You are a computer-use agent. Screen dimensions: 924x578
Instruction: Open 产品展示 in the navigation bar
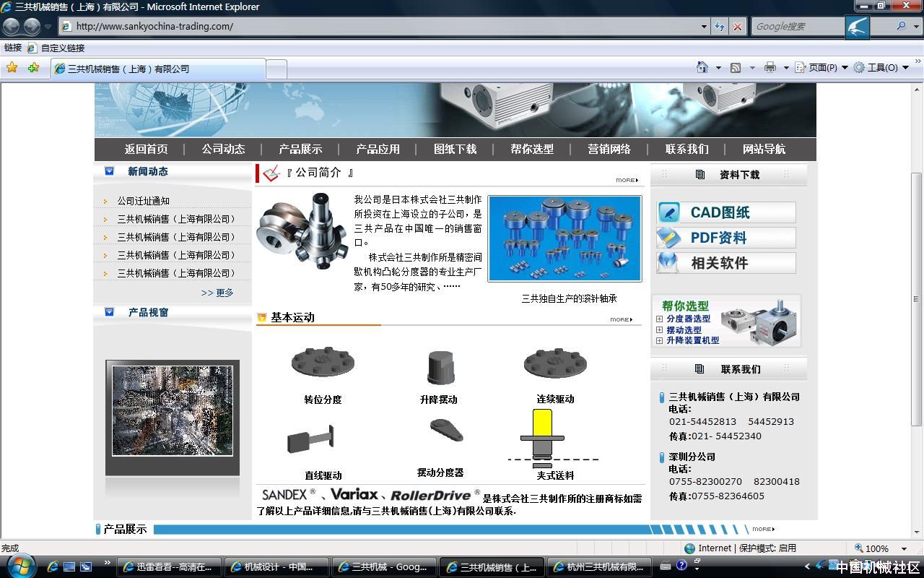(x=300, y=149)
